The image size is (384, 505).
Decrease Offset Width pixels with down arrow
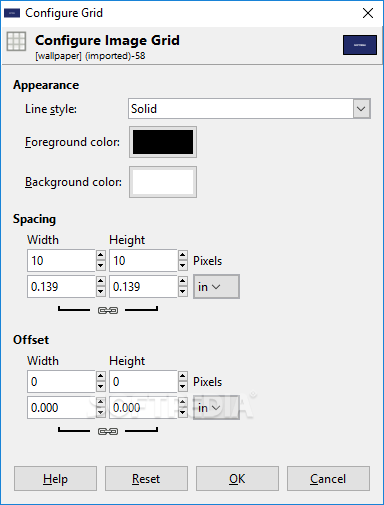(101, 387)
